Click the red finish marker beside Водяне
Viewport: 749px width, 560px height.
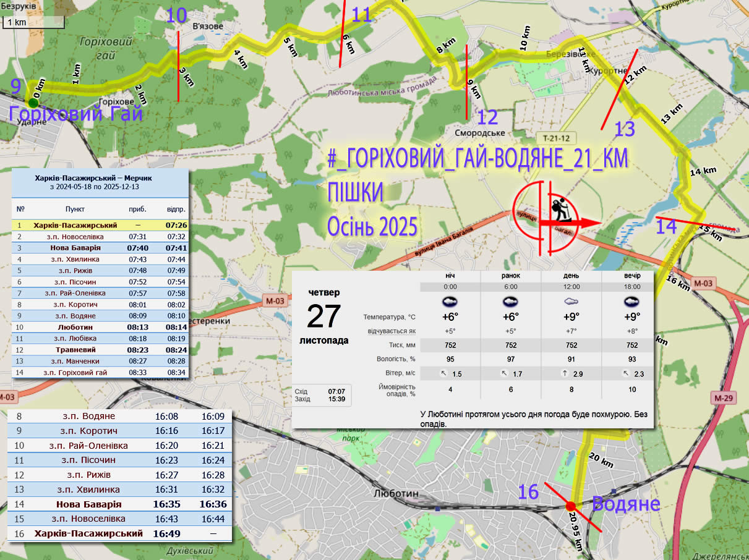(571, 506)
